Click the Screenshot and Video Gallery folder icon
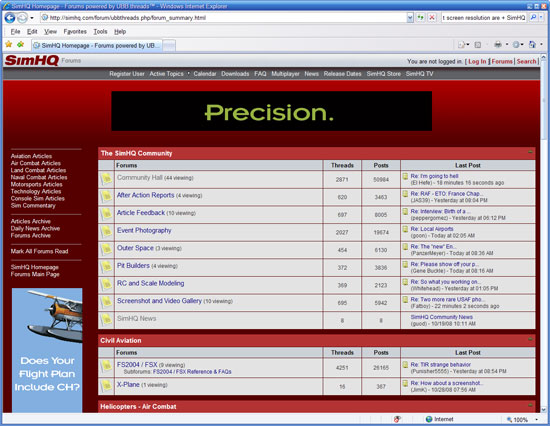The width and height of the screenshot is (550, 426). click(106, 302)
